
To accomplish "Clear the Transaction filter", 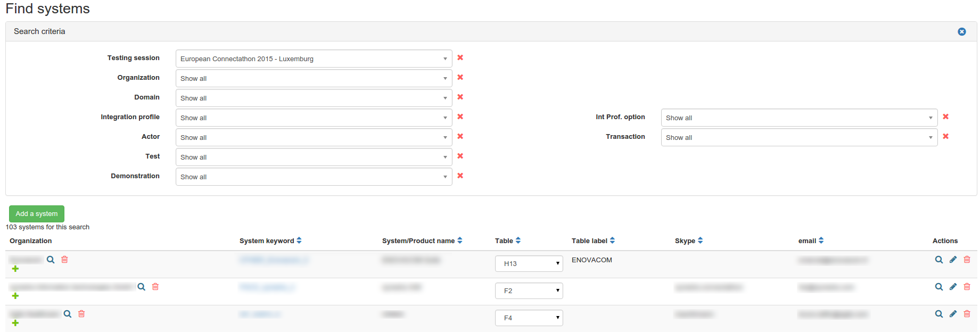I will tap(945, 137).
